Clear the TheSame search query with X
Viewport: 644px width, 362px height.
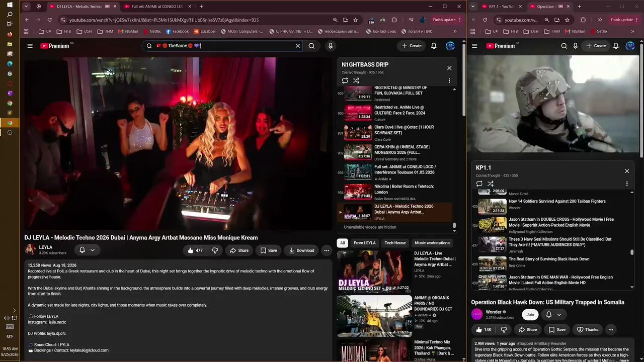(298, 46)
